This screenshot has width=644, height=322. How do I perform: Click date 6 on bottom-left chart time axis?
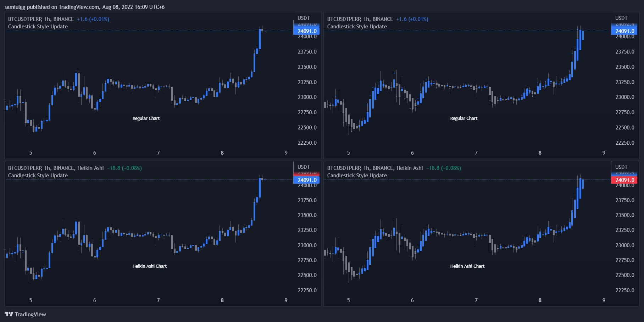[x=95, y=300]
